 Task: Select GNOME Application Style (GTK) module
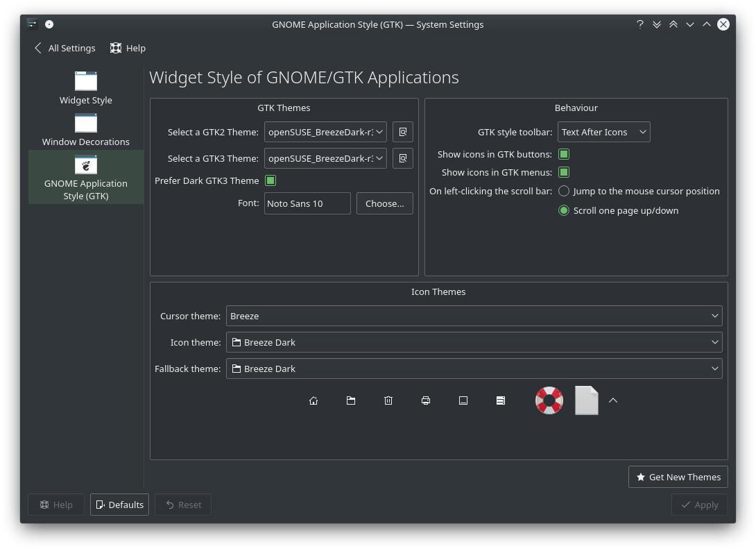(x=86, y=176)
